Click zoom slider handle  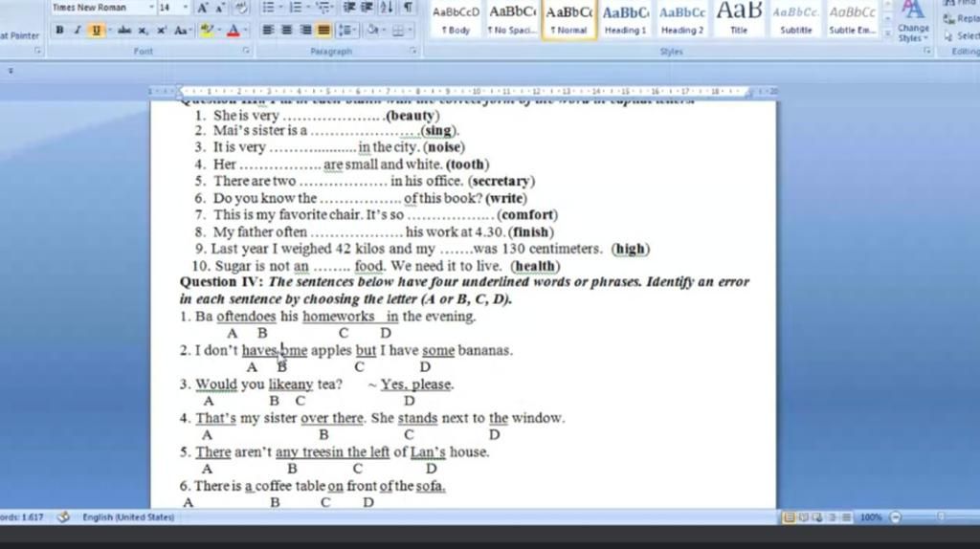pos(941,517)
